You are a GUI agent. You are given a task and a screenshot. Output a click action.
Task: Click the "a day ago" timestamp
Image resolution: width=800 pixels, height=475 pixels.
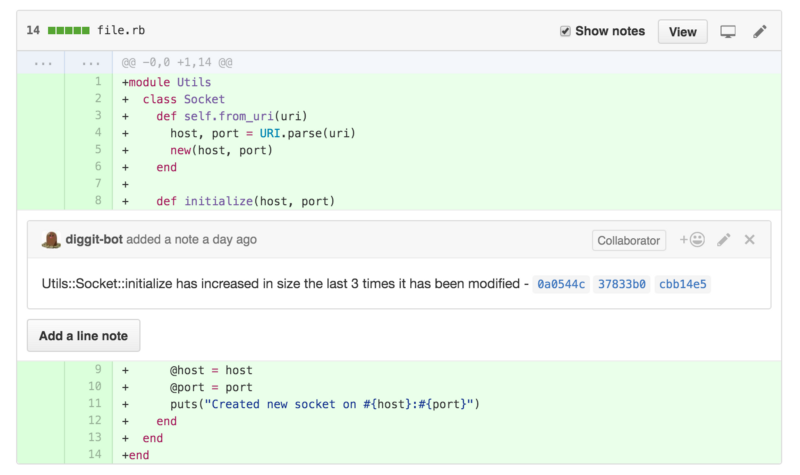(x=227, y=240)
